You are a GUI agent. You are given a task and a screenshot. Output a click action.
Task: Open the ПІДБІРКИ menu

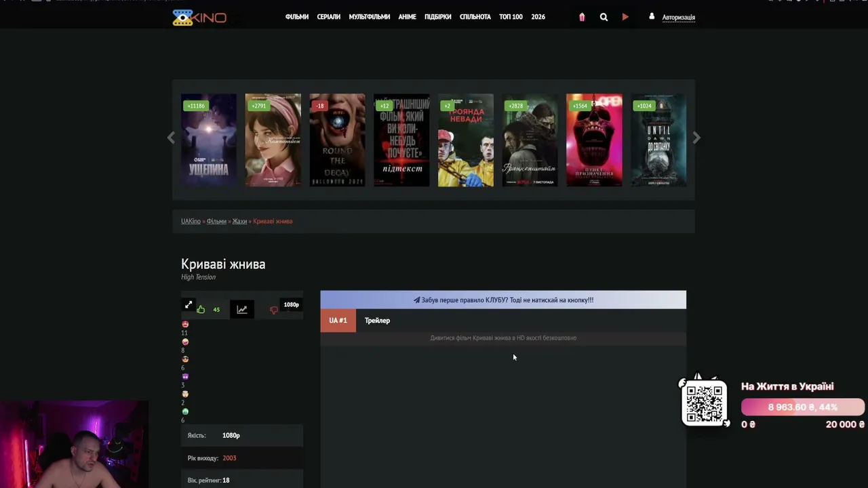coord(438,17)
